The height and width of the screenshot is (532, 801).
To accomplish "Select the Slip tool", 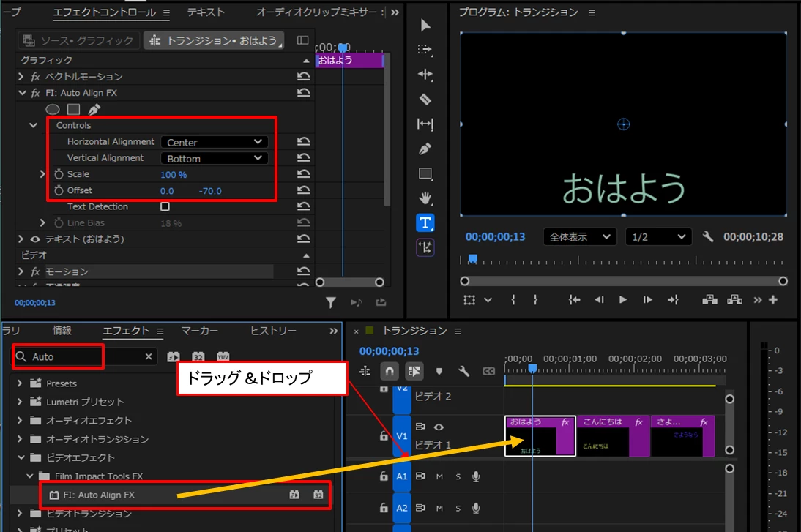I will point(425,124).
